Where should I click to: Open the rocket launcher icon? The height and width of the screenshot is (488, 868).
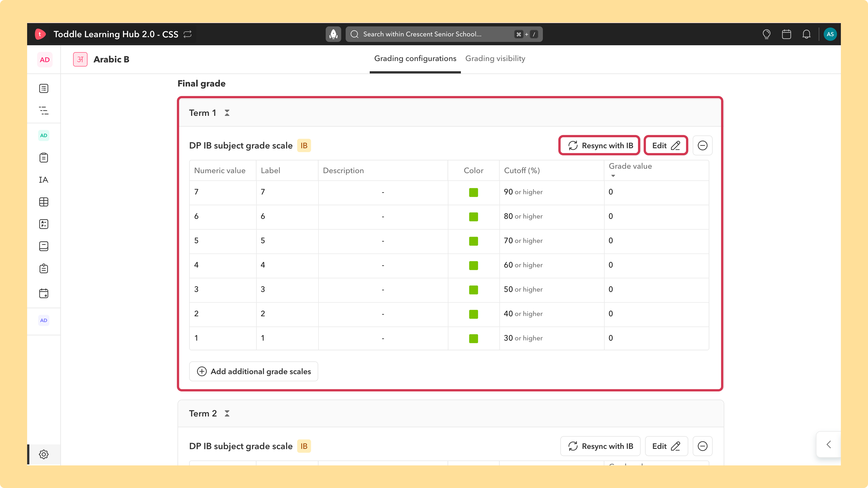tap(333, 34)
